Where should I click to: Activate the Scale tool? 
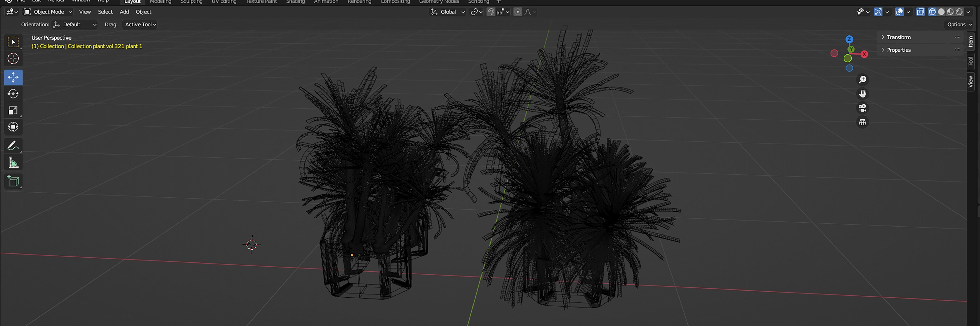click(13, 111)
